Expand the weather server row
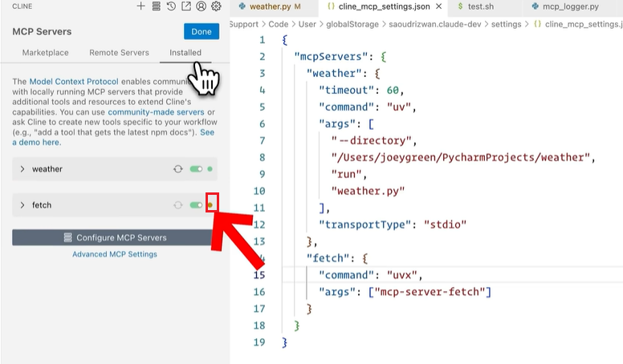623x364 pixels. click(x=22, y=169)
